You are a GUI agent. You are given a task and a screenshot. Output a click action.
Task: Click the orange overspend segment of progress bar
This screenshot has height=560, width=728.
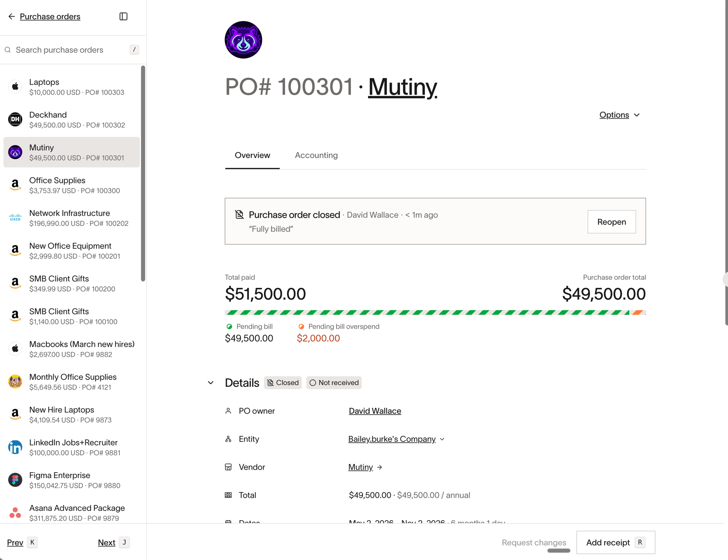638,312
